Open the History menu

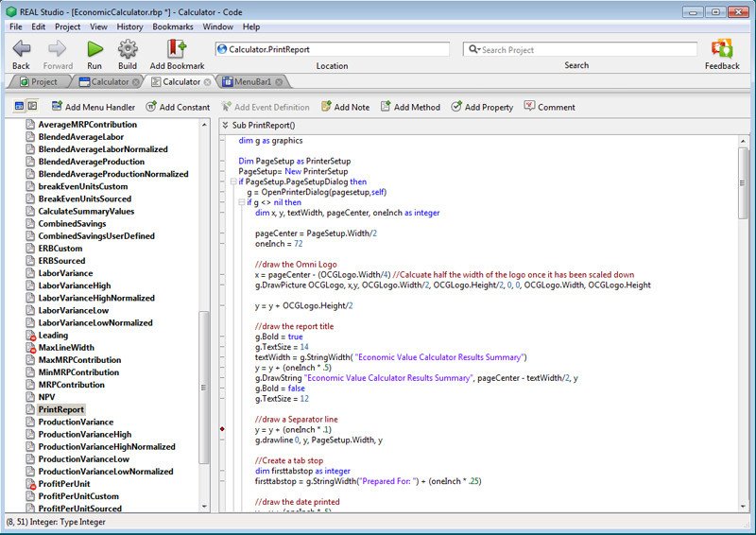[129, 27]
